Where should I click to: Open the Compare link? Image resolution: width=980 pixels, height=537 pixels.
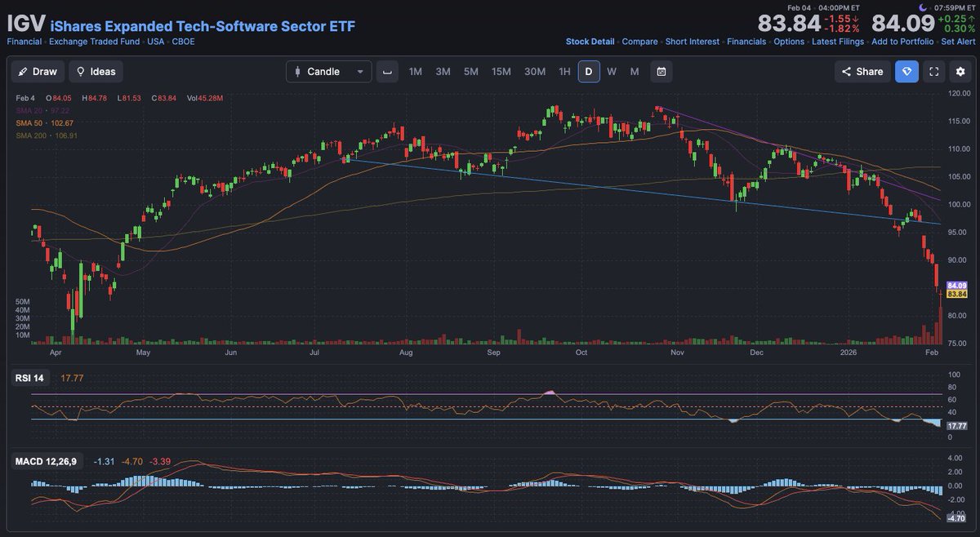tap(639, 41)
